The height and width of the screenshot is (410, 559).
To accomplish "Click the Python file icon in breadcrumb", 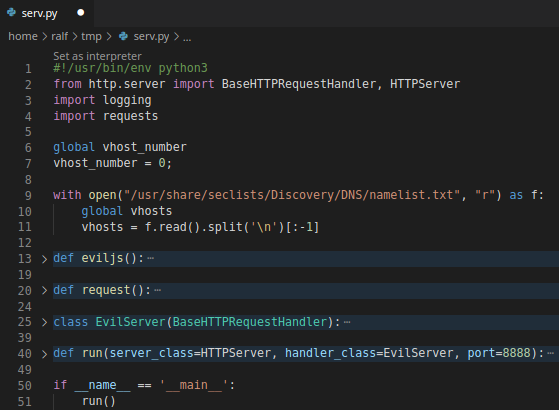I will click(123, 36).
